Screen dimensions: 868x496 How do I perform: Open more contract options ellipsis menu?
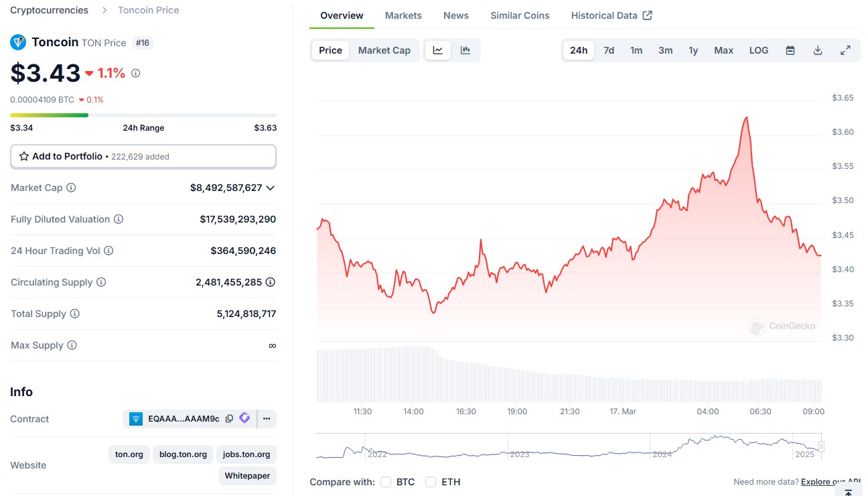(x=267, y=419)
